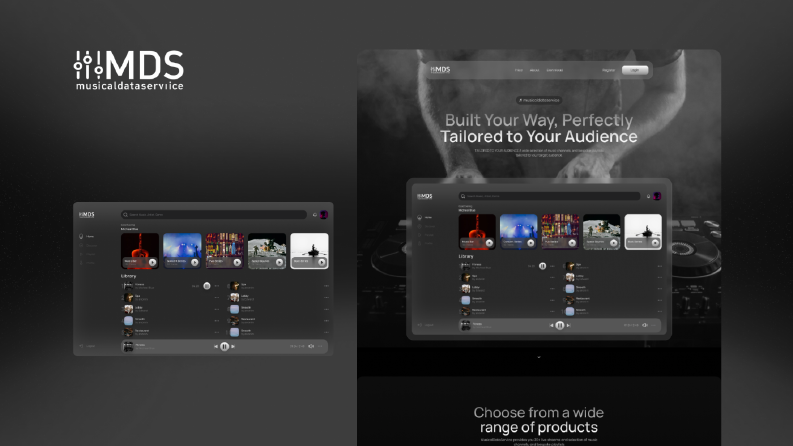Viewport: 793px width, 446px height.
Task: Select Home in landing page dashboard sidebar
Action: click(x=425, y=217)
